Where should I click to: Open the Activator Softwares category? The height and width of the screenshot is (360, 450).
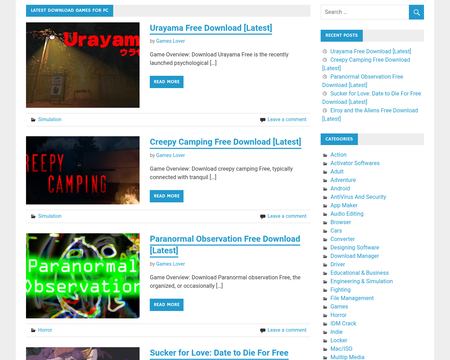[355, 163]
